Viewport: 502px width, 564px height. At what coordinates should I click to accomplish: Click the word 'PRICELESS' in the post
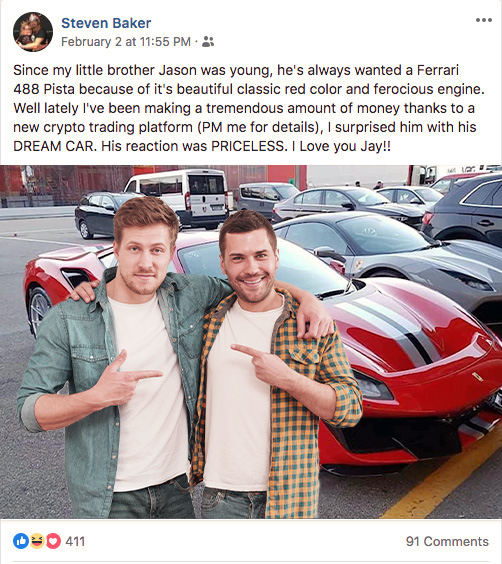(248, 146)
